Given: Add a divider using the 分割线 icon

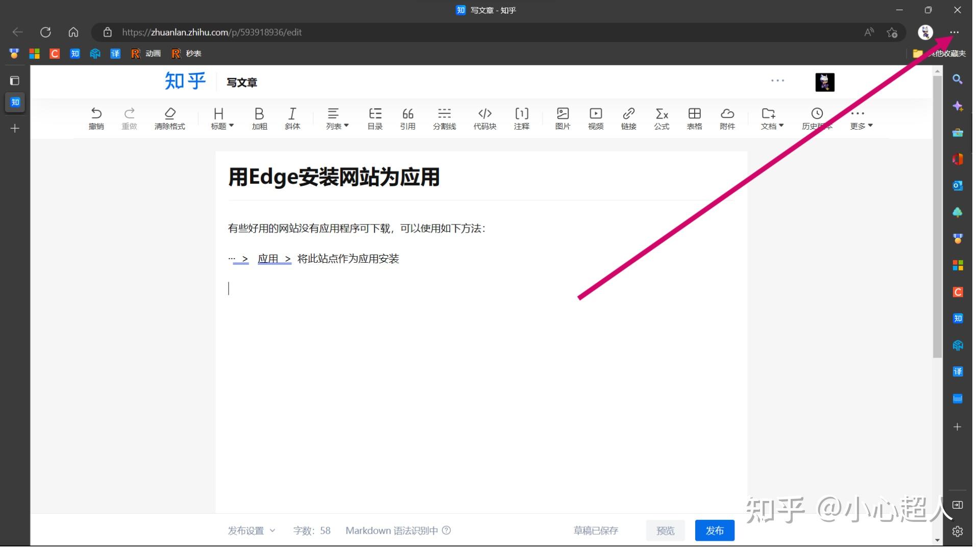Looking at the screenshot, I should point(444,118).
